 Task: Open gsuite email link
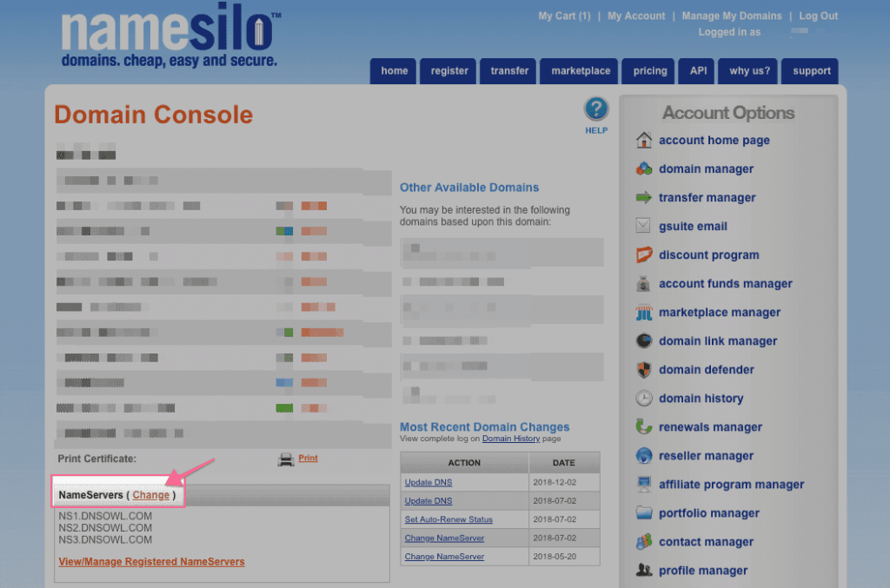click(x=693, y=226)
